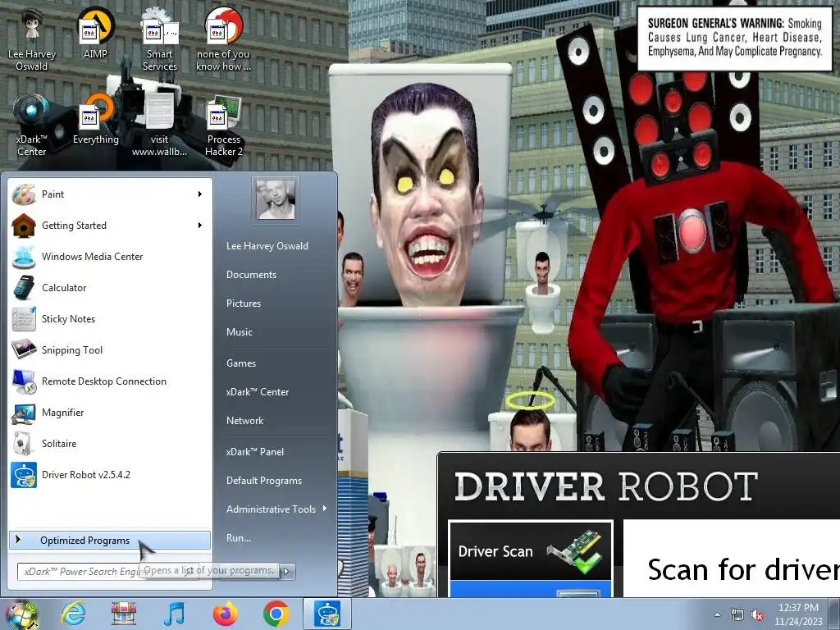Click Run... in the Start menu
840x630 pixels.
coord(239,538)
